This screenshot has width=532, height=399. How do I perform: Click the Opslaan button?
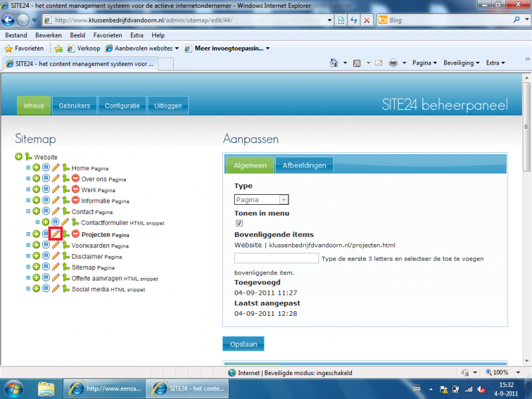243,344
